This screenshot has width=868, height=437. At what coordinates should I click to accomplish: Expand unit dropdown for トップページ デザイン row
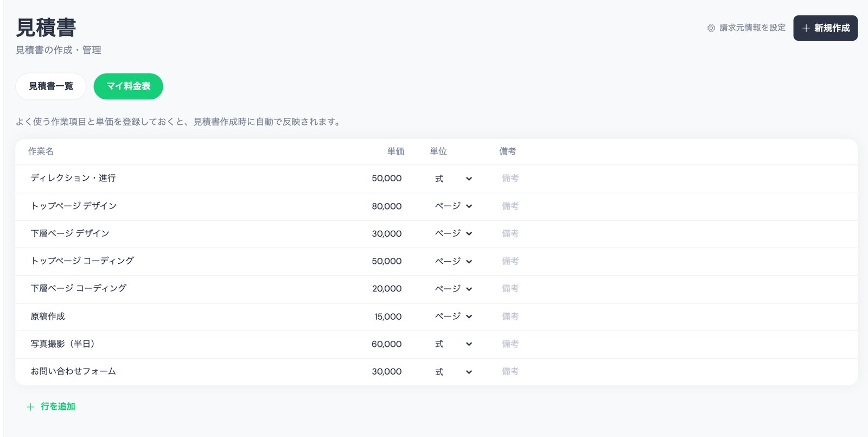pyautogui.click(x=454, y=206)
